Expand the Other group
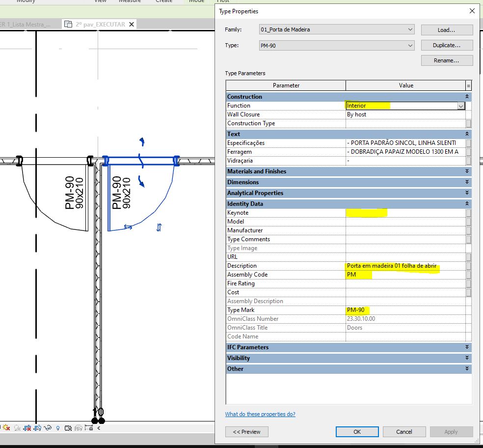 467,368
